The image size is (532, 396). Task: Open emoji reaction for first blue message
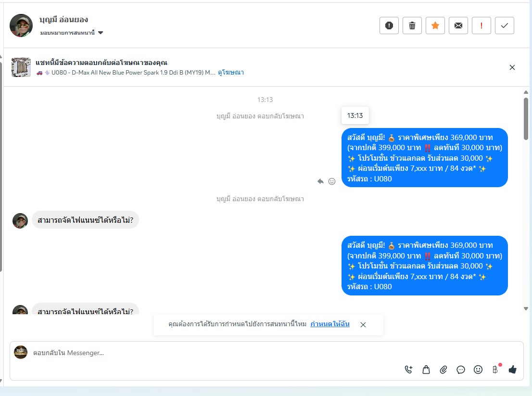point(332,181)
